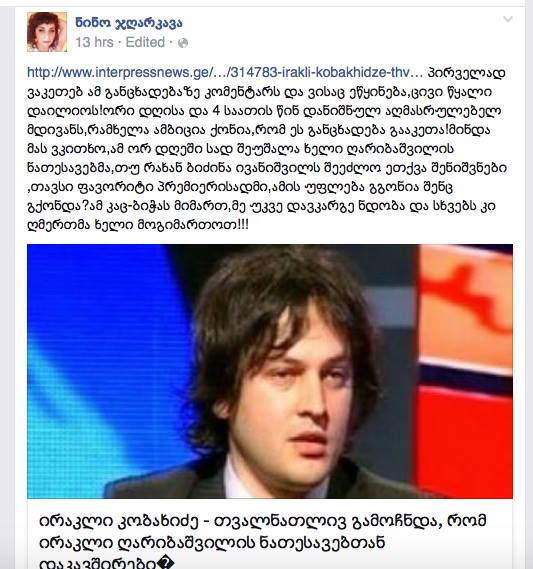
Task: Click the truncated last line of headline
Action: [106, 563]
